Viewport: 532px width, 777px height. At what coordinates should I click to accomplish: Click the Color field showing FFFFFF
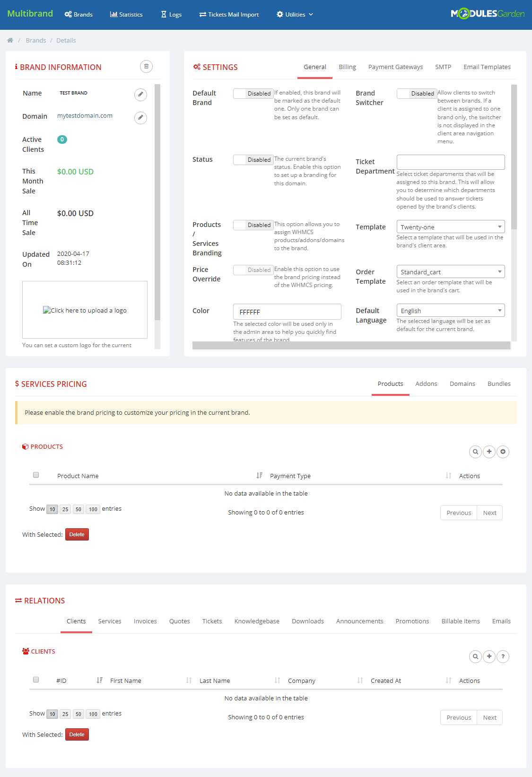(x=287, y=312)
